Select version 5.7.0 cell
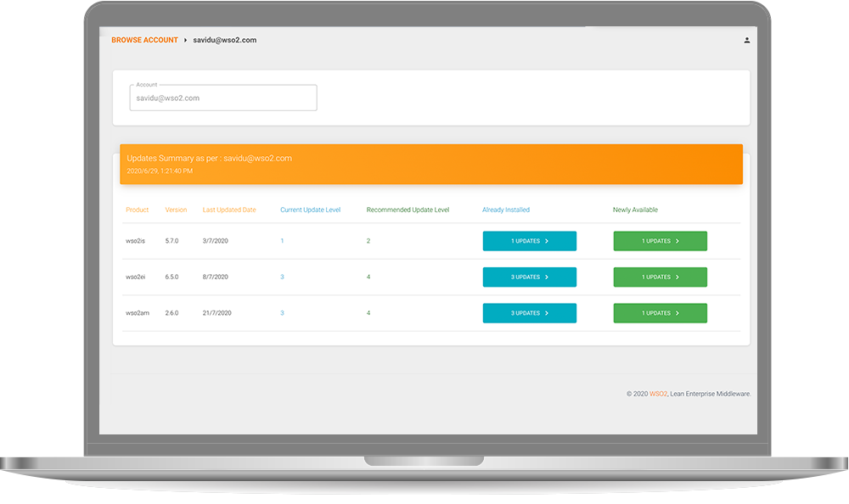Screen dimensions: 849x504 coord(171,241)
